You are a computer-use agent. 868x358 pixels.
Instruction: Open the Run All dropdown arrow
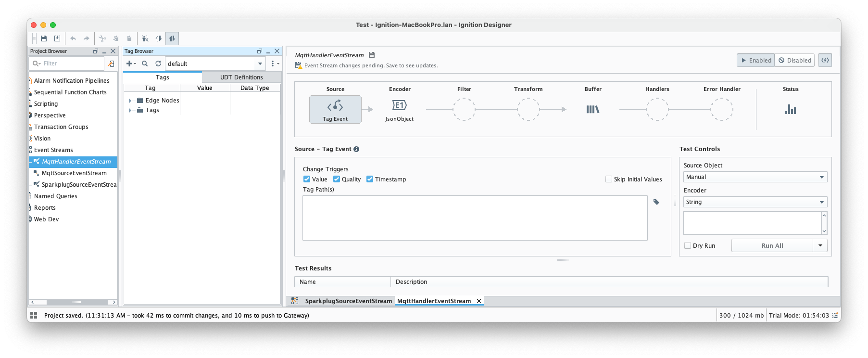[820, 245]
